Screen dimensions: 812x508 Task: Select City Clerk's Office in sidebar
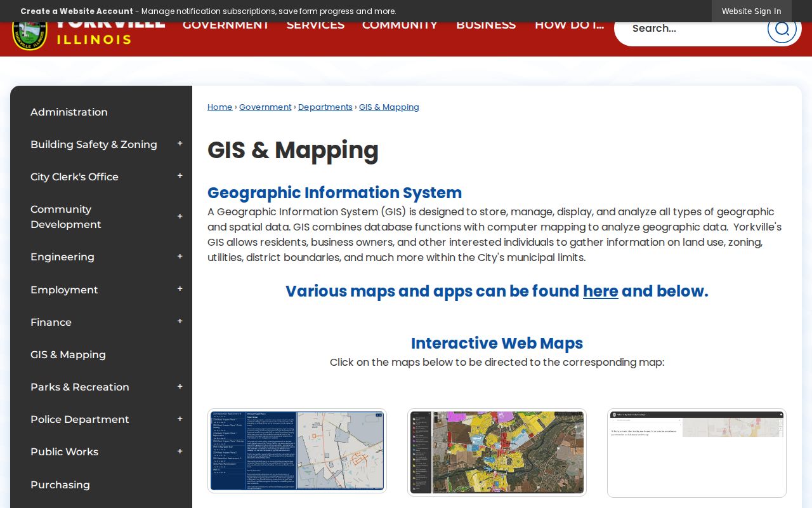tap(74, 177)
